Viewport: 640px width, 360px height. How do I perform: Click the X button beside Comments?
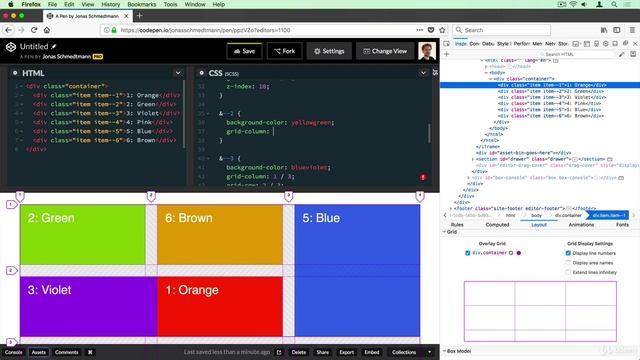tap(90, 352)
